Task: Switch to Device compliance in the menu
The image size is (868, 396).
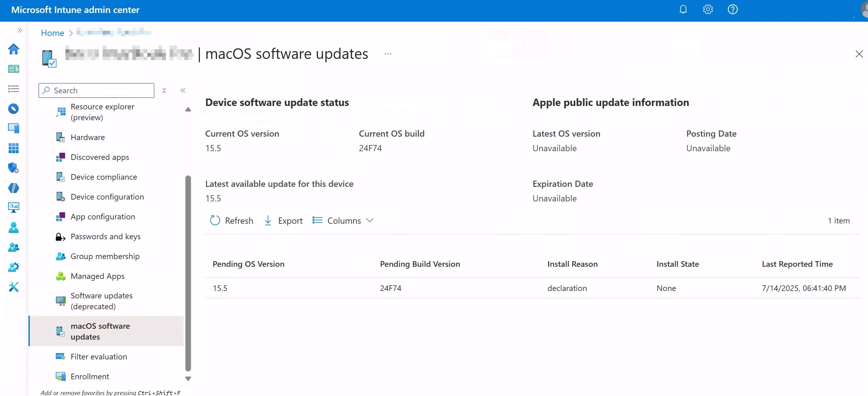Action: (104, 176)
